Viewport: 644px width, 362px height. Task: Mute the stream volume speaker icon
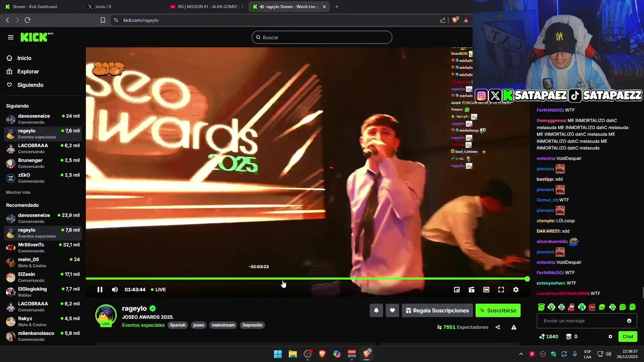115,290
